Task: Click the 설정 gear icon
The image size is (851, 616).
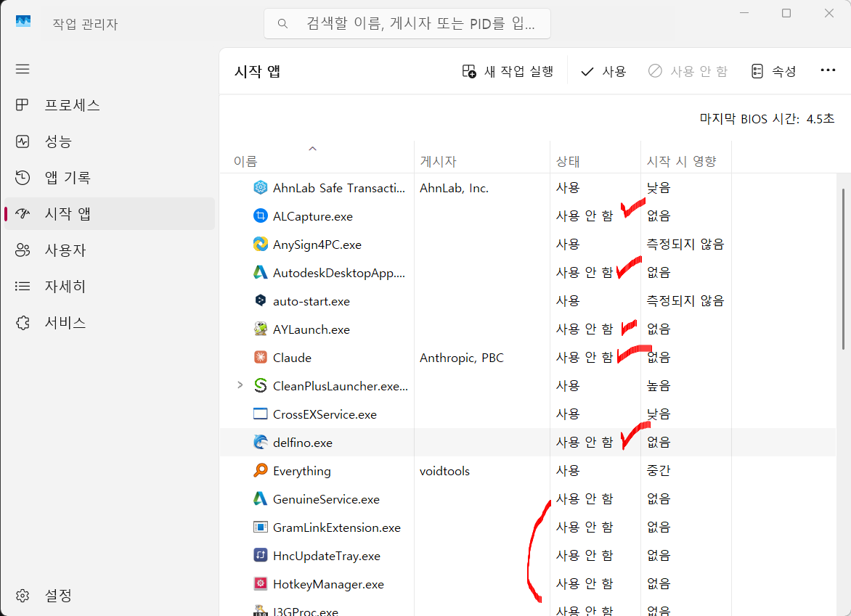Action: pyautogui.click(x=23, y=596)
